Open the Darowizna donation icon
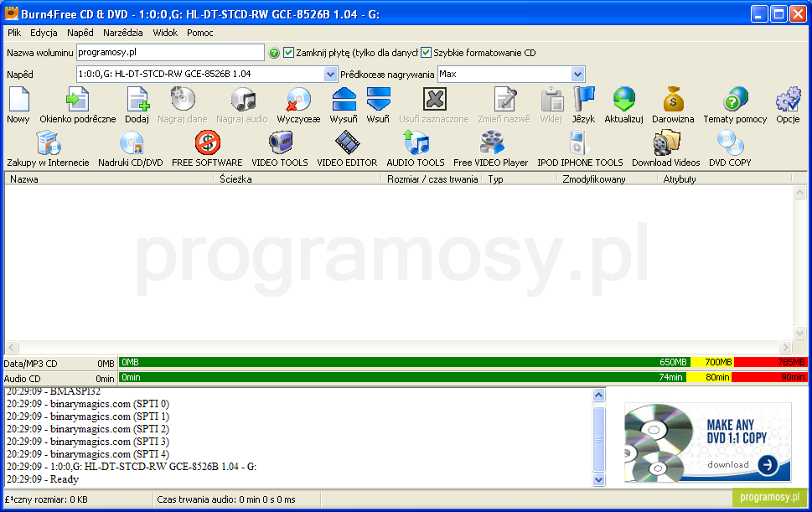 click(673, 105)
